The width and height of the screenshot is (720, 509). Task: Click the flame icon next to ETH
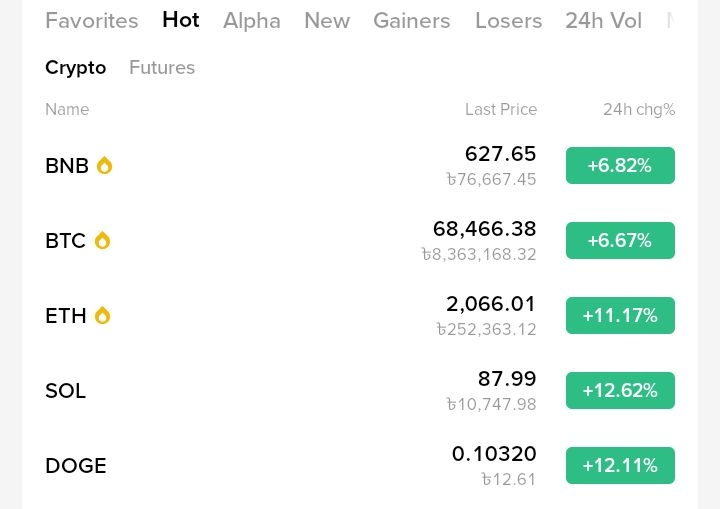point(102,316)
